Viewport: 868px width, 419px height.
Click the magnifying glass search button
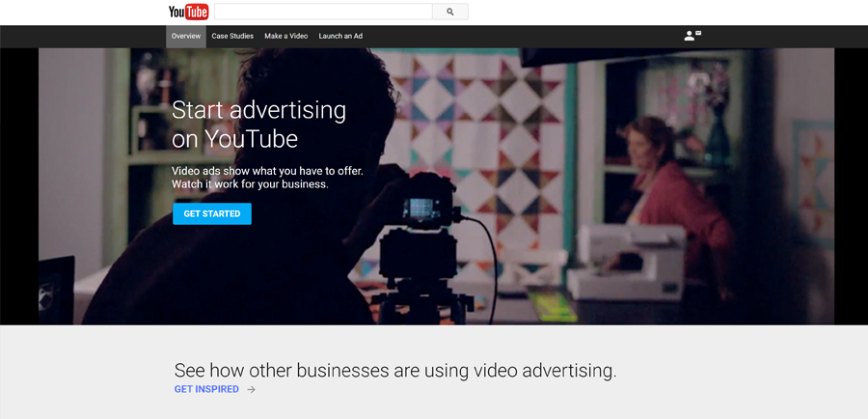coord(450,12)
